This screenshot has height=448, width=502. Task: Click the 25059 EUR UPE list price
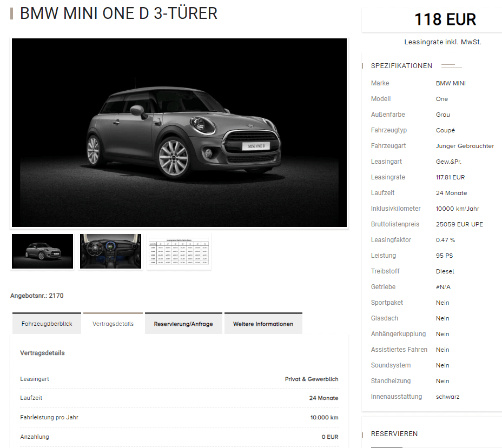point(459,224)
